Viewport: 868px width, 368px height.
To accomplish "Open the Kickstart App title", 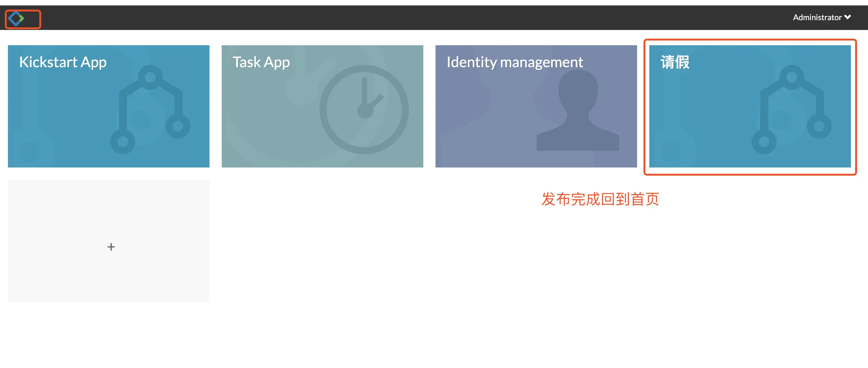I will (63, 62).
